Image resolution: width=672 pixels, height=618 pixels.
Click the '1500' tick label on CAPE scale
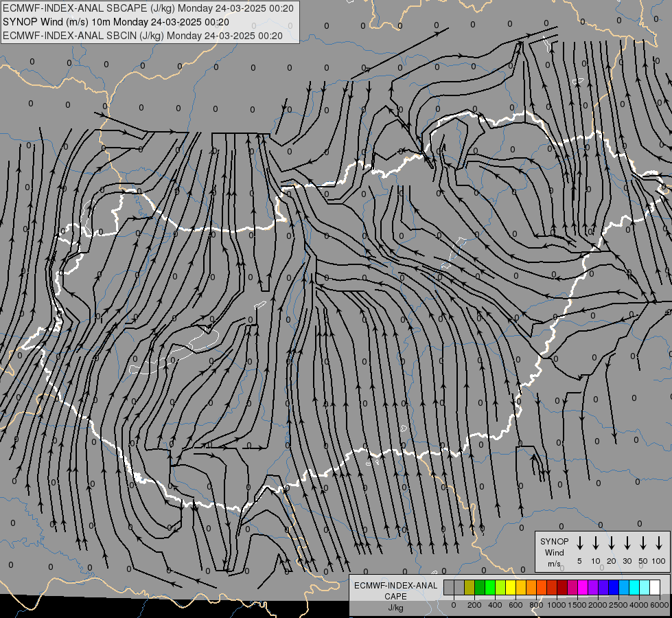pos(577,605)
